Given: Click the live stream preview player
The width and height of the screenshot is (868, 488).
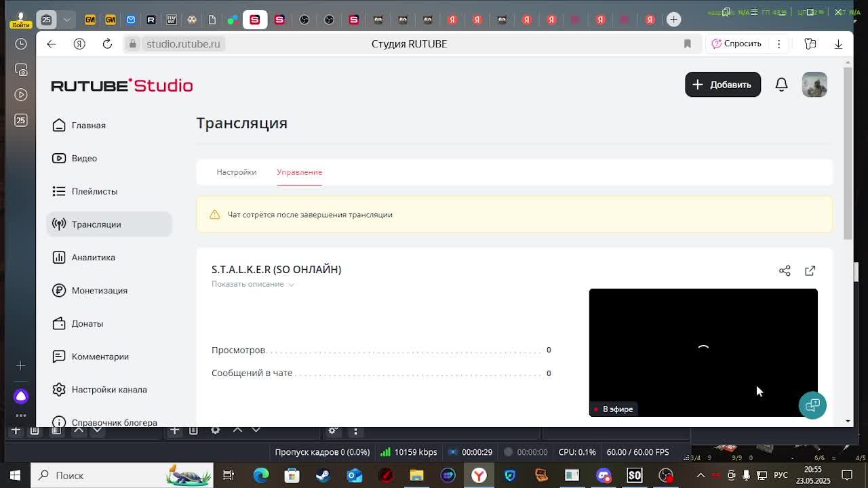Looking at the screenshot, I should tap(703, 352).
